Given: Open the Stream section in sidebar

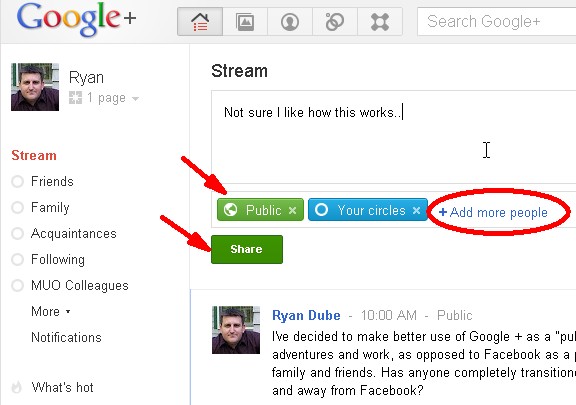Looking at the screenshot, I should [x=34, y=155].
